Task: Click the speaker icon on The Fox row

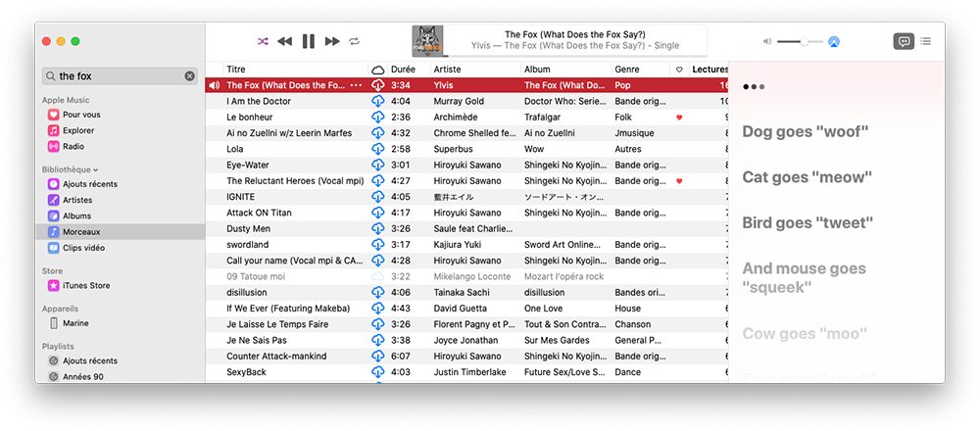Action: (215, 85)
